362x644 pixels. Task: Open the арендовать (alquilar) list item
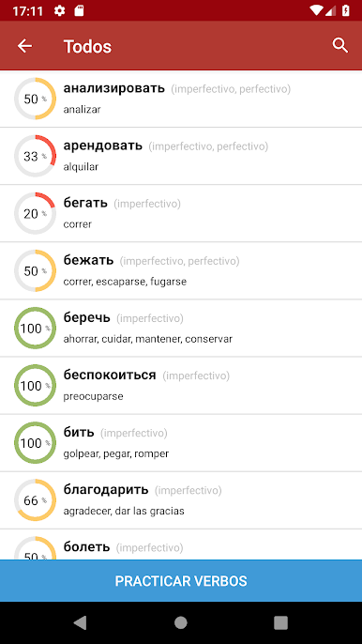point(181,156)
